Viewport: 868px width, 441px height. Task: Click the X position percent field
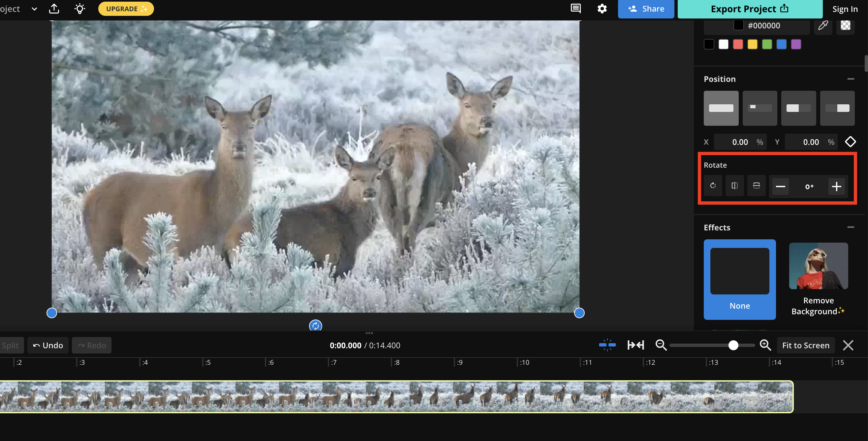pos(740,142)
